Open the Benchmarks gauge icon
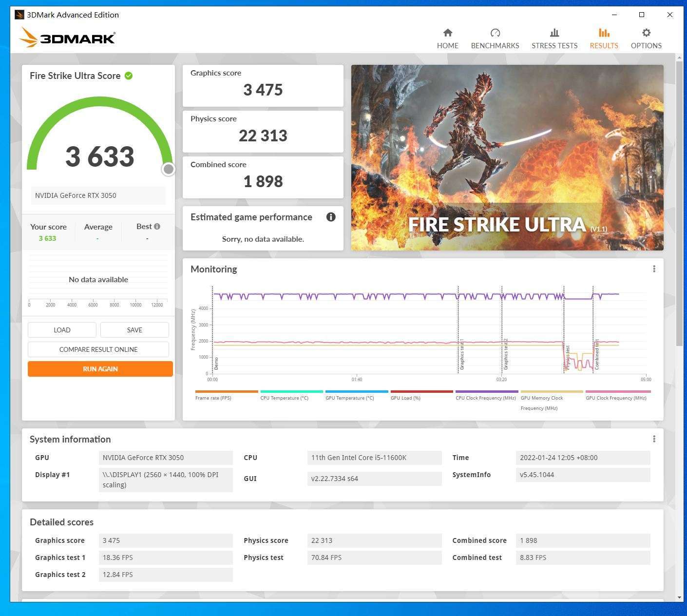 pyautogui.click(x=495, y=33)
